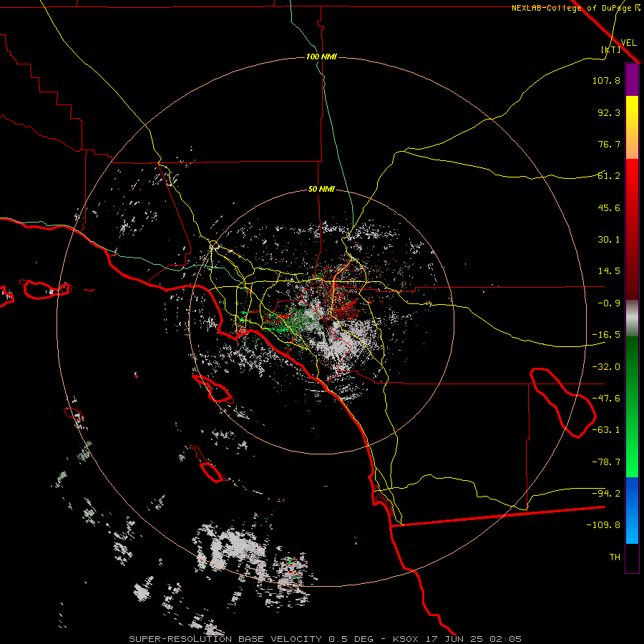The height and width of the screenshot is (644, 644).
Task: Click the 50 NMI range ring label
Action: pos(321,190)
